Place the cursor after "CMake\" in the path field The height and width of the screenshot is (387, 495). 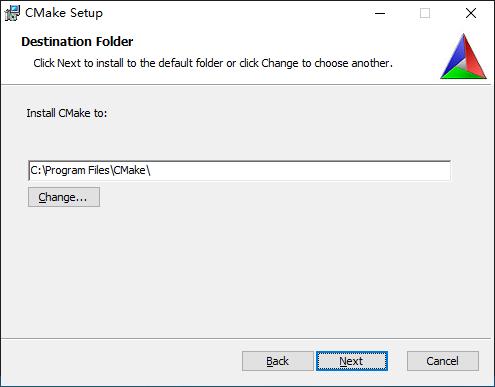(x=152, y=171)
